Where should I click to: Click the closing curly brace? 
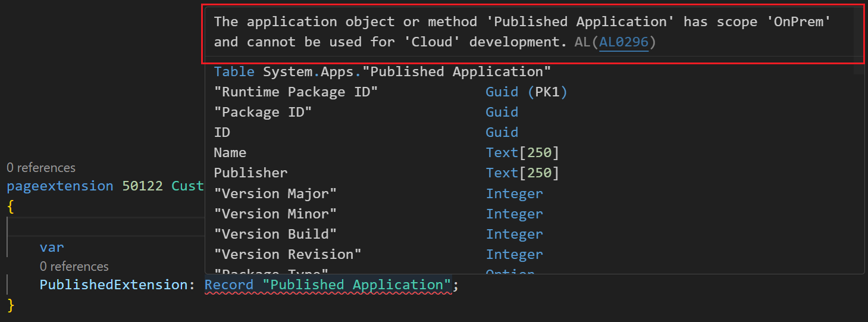coord(10,305)
